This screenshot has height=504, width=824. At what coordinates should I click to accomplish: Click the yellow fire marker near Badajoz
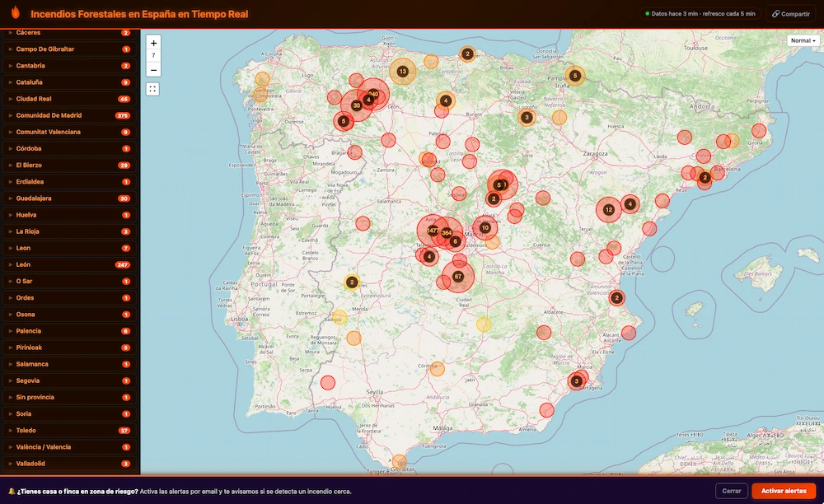point(340,317)
